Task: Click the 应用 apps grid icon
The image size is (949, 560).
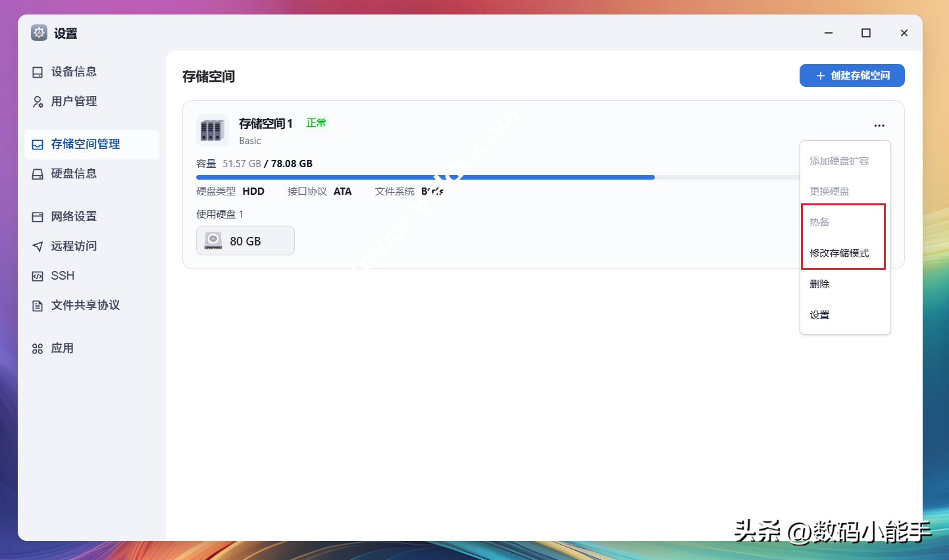Action: coord(38,349)
